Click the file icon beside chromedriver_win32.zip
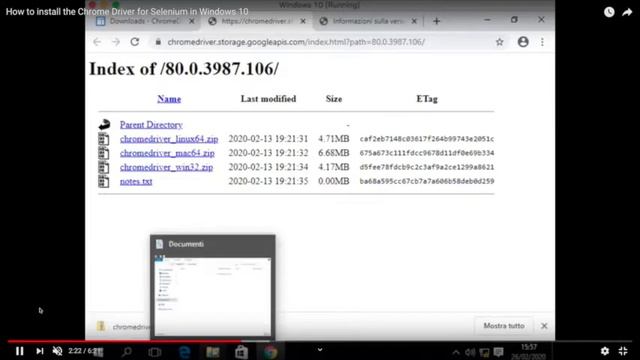This screenshot has height=360, width=640. [104, 167]
